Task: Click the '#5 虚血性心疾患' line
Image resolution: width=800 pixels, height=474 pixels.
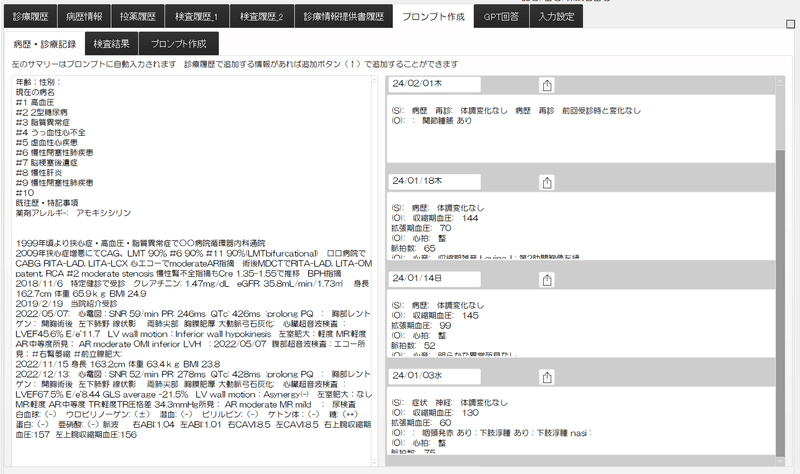Action: pos(46,142)
